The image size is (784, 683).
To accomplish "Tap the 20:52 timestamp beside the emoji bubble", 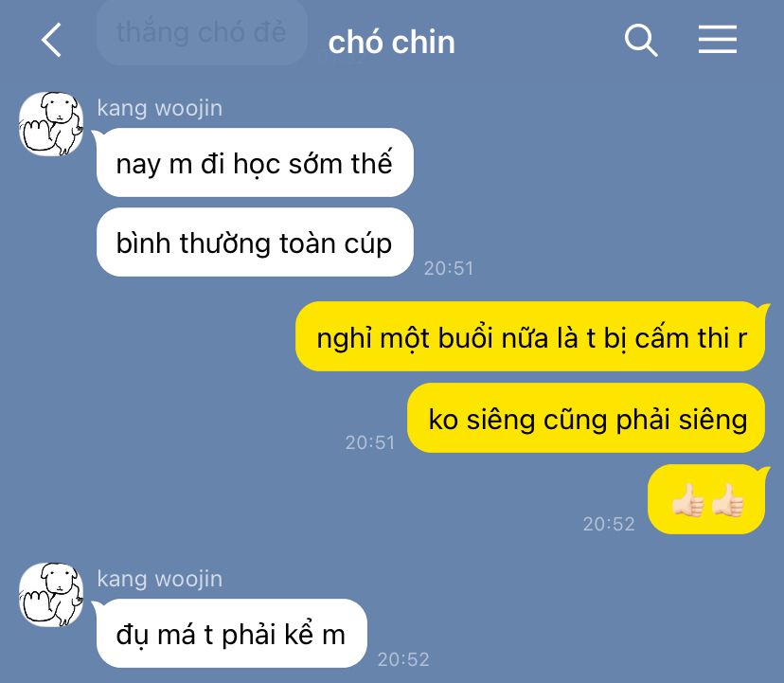I will (x=609, y=525).
